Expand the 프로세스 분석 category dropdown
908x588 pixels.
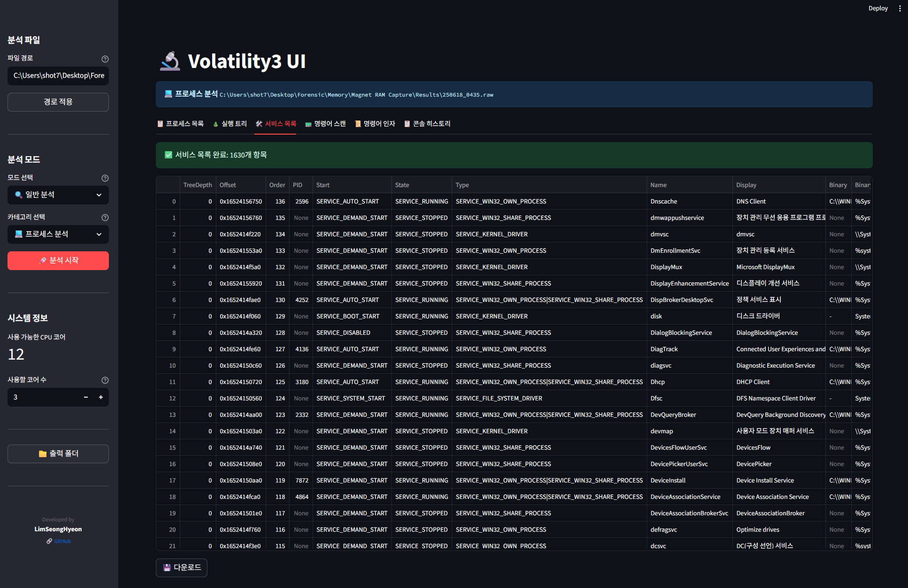click(x=58, y=234)
